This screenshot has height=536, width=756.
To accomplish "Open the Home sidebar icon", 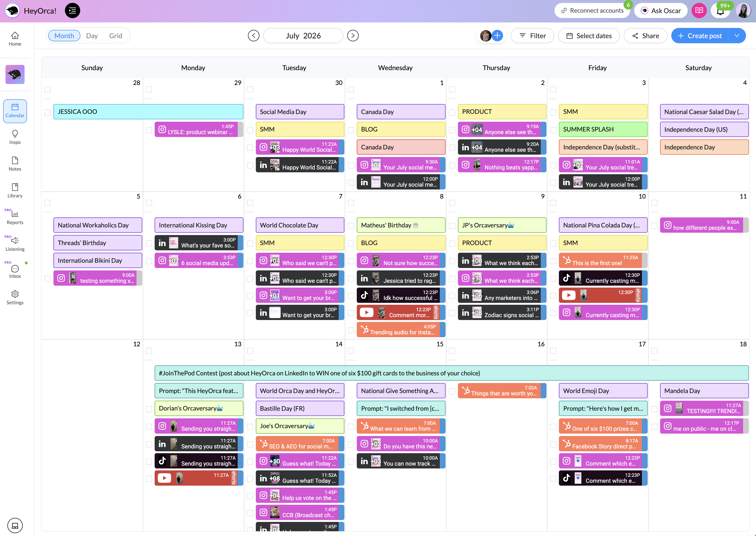I will click(15, 39).
